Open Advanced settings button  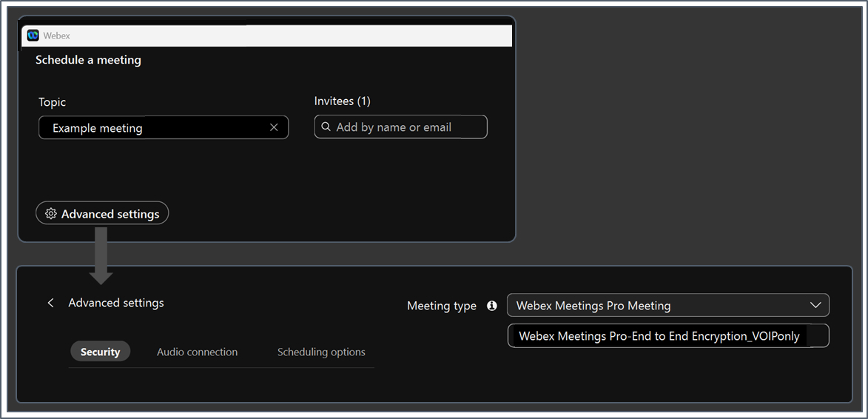102,214
